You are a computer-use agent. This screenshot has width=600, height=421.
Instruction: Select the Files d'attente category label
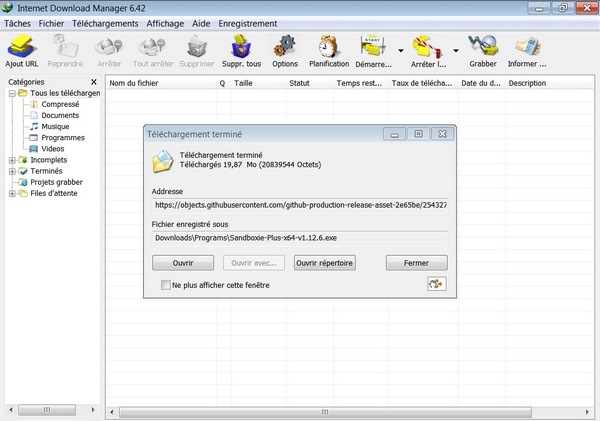(54, 193)
